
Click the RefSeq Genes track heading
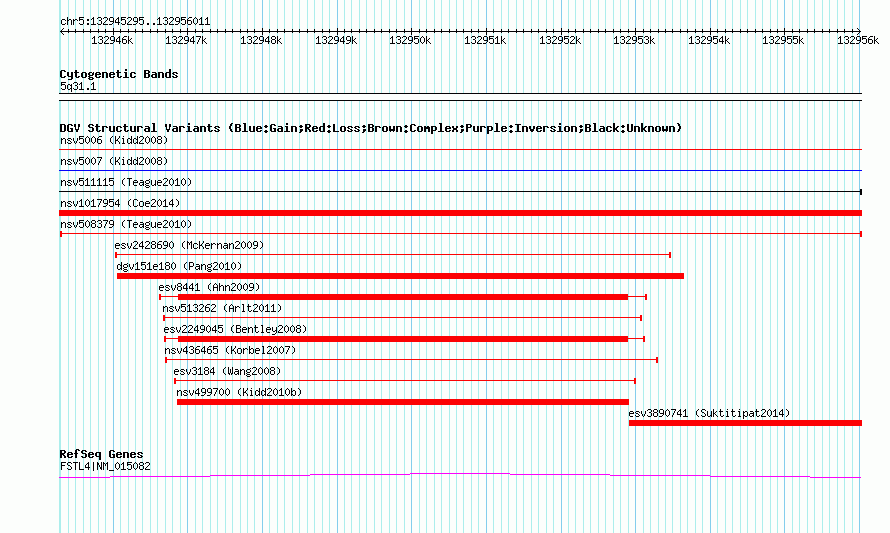[102, 454]
